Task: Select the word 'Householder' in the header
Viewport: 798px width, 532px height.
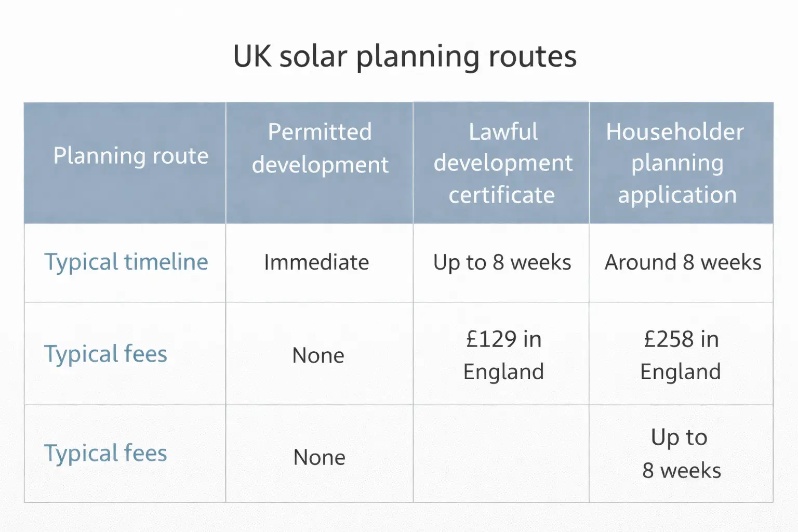Action: point(675,132)
